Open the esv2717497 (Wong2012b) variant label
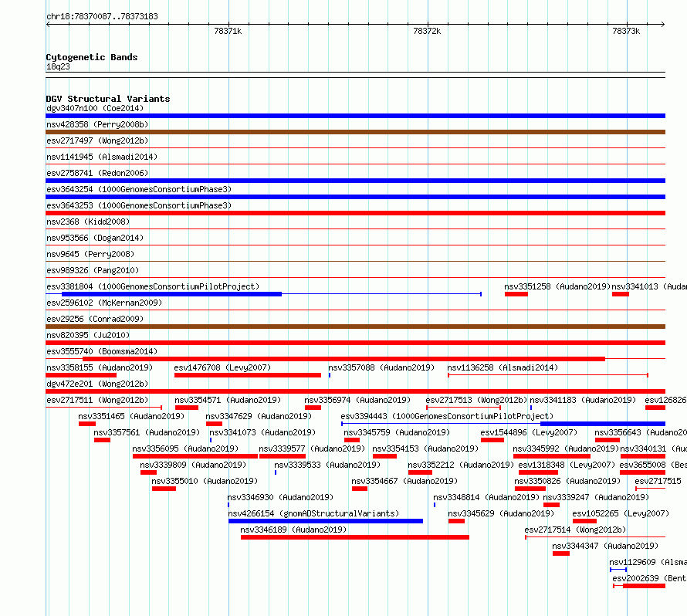The image size is (687, 616). pos(97,140)
